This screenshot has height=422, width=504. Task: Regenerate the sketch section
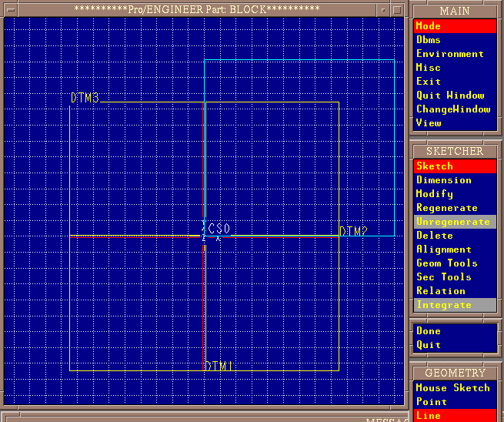pyautogui.click(x=455, y=208)
